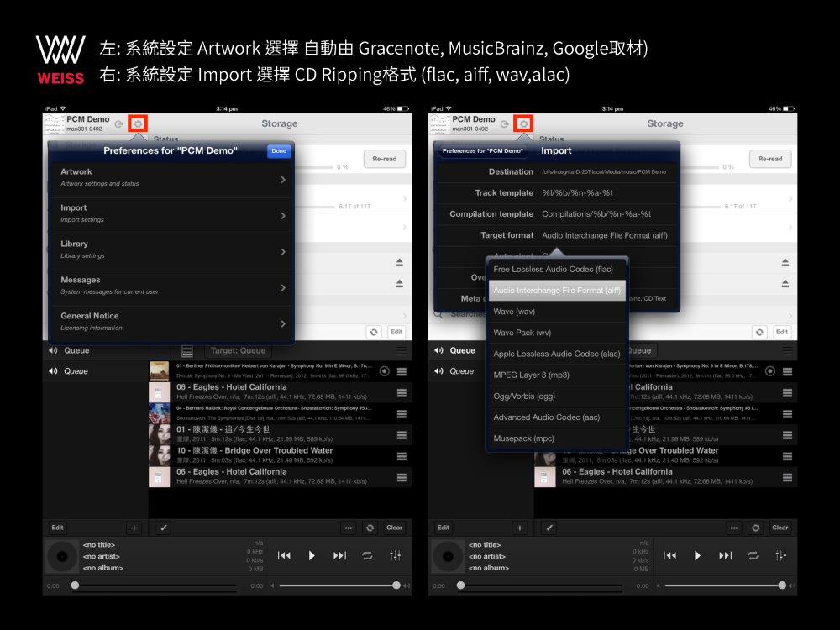Choose Apple Lossless Audio Codec (alac)
The image size is (840, 630).
557,354
